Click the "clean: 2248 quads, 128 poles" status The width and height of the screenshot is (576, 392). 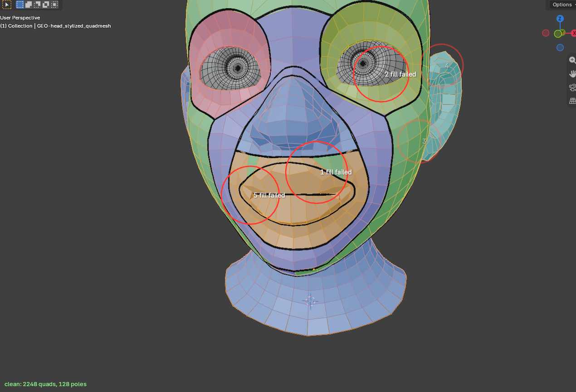pos(45,384)
